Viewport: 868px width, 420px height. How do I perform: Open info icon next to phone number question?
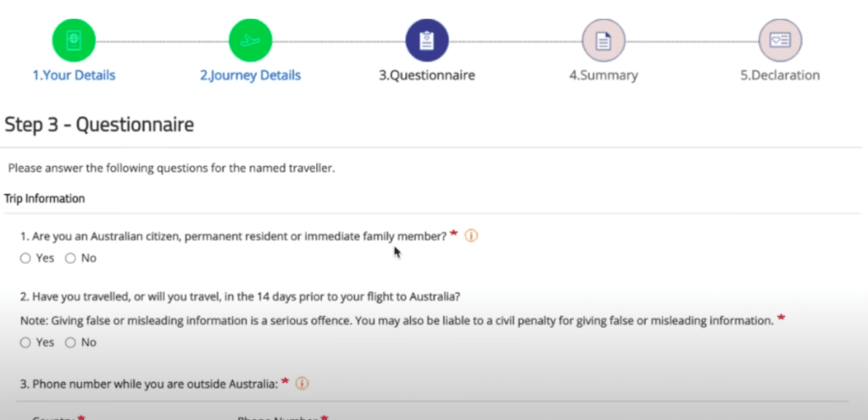point(302,383)
